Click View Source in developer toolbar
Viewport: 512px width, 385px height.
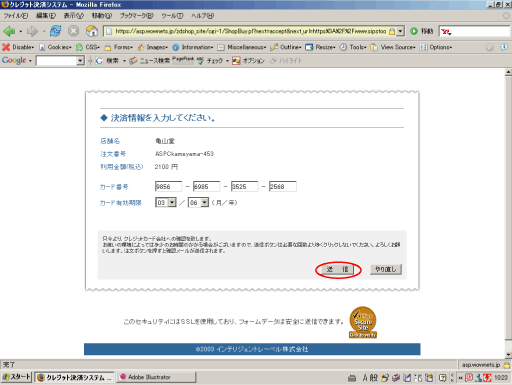tap(393, 47)
